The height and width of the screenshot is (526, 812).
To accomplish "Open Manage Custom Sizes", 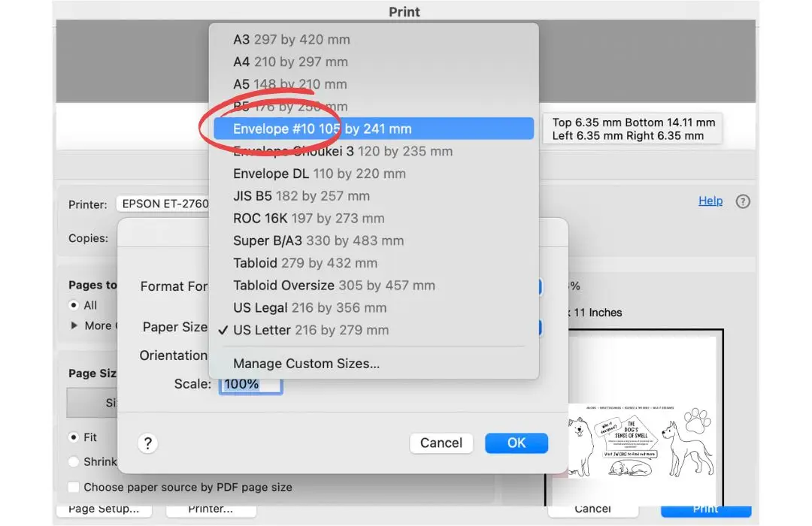I will point(306,364).
